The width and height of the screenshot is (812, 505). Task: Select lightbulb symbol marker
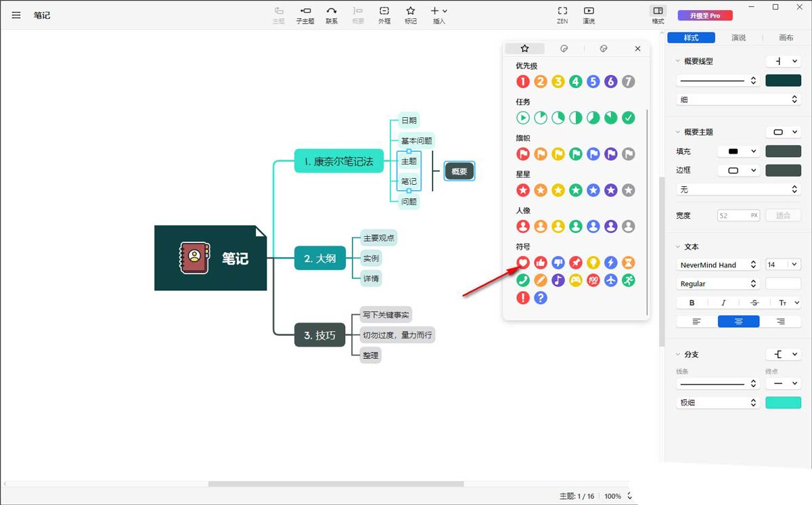593,263
